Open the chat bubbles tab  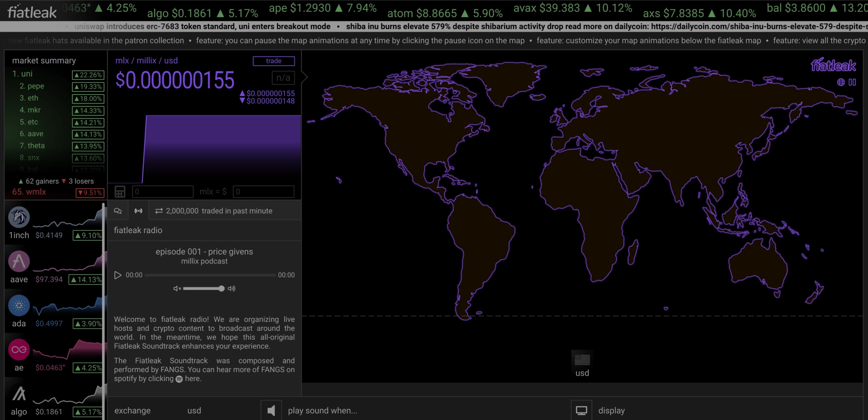118,211
